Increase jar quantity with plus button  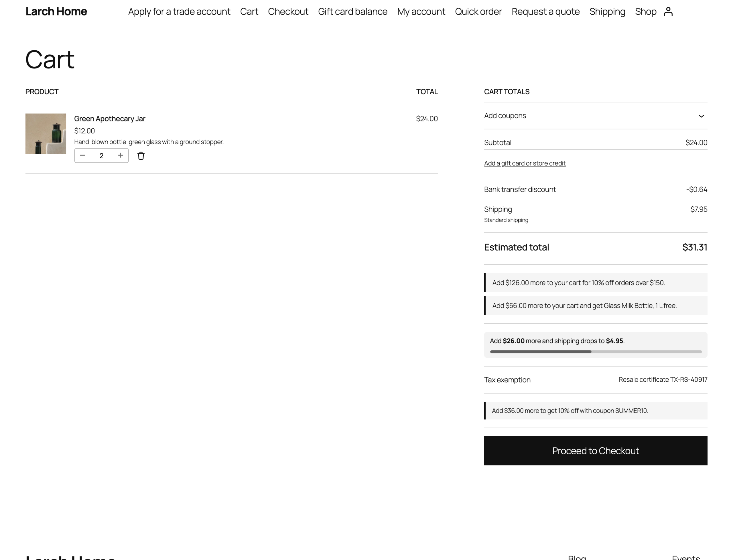pos(121,155)
